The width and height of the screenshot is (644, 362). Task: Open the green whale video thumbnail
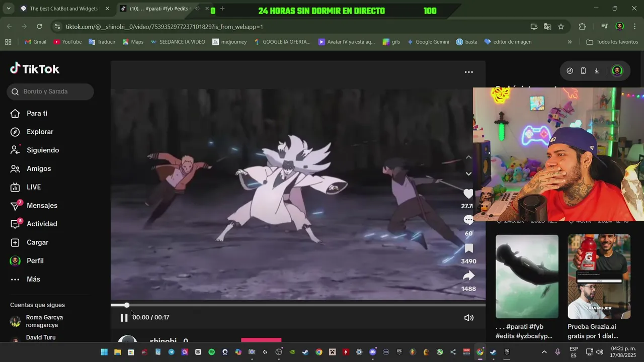[x=527, y=277]
